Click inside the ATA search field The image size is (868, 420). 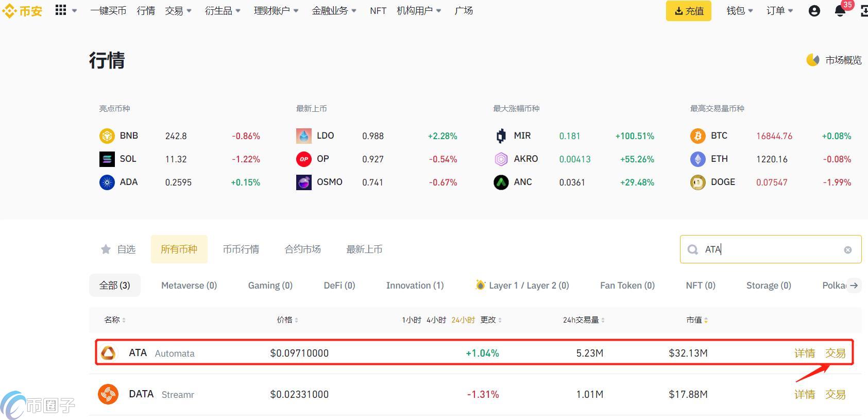[771, 249]
